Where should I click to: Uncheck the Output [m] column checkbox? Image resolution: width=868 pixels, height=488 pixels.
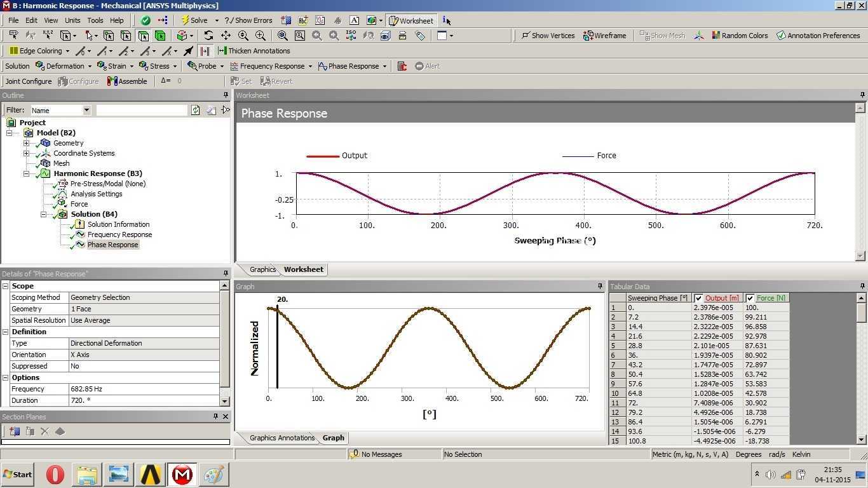tap(699, 298)
